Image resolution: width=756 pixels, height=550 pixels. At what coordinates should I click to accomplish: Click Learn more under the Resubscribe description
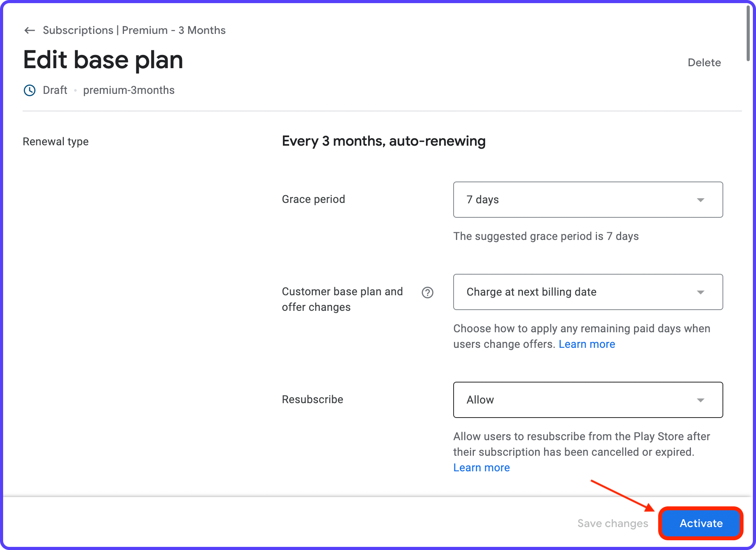481,467
